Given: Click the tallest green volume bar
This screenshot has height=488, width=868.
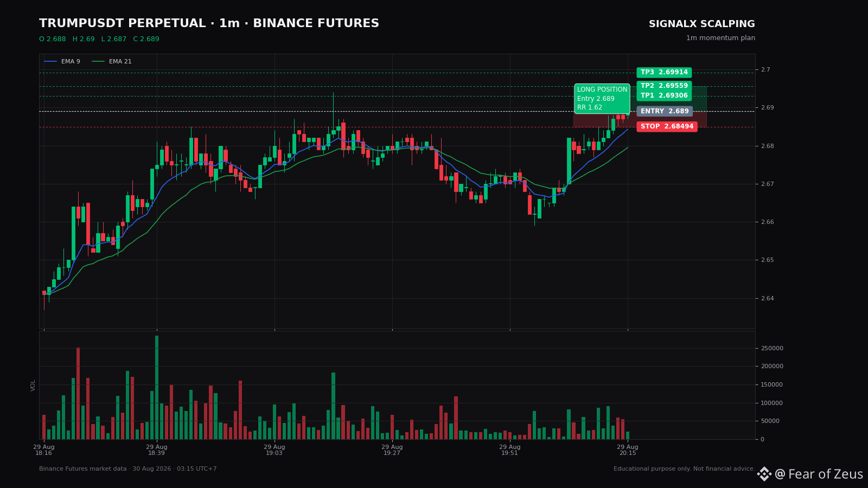Looking at the screenshot, I should coord(157,387).
